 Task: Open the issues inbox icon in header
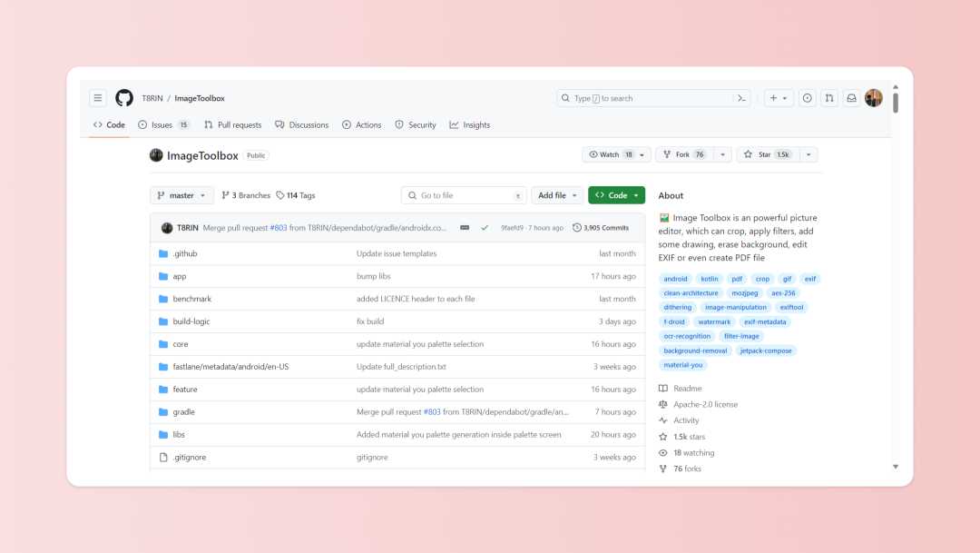808,98
